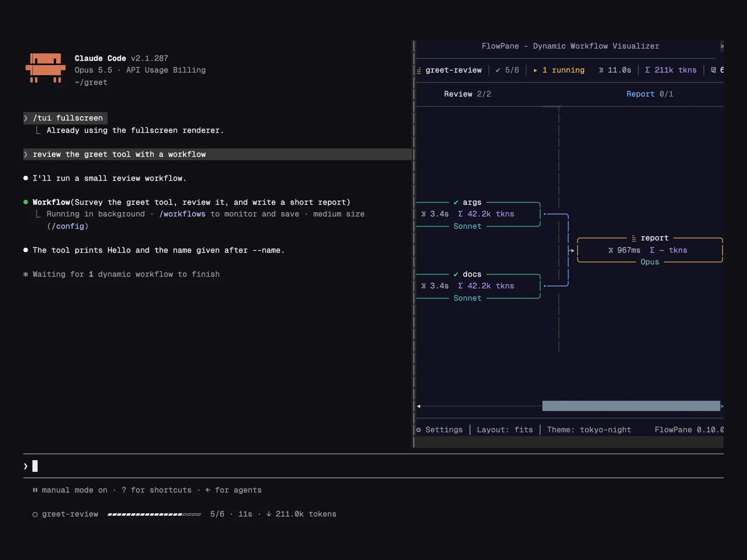Screen dimensions: 747x560
Task: Click the ~/greet working directory path
Action: tap(91, 83)
